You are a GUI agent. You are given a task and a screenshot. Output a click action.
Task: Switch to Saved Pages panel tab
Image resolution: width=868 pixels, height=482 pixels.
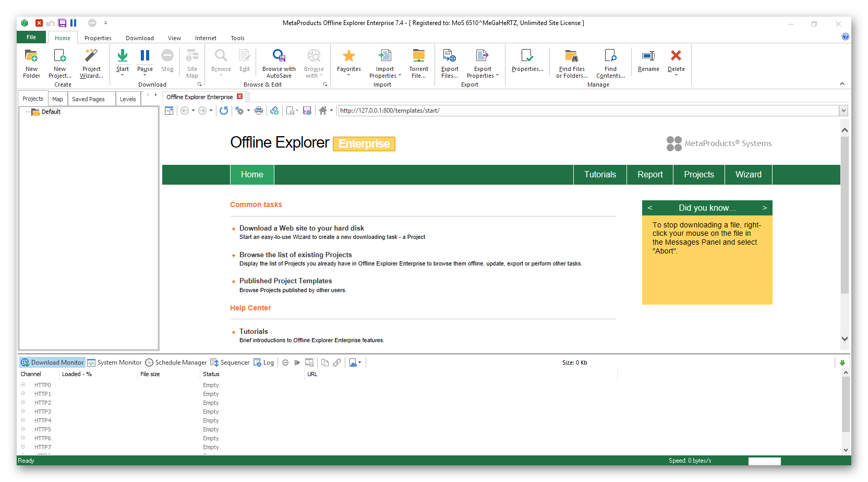click(x=88, y=99)
